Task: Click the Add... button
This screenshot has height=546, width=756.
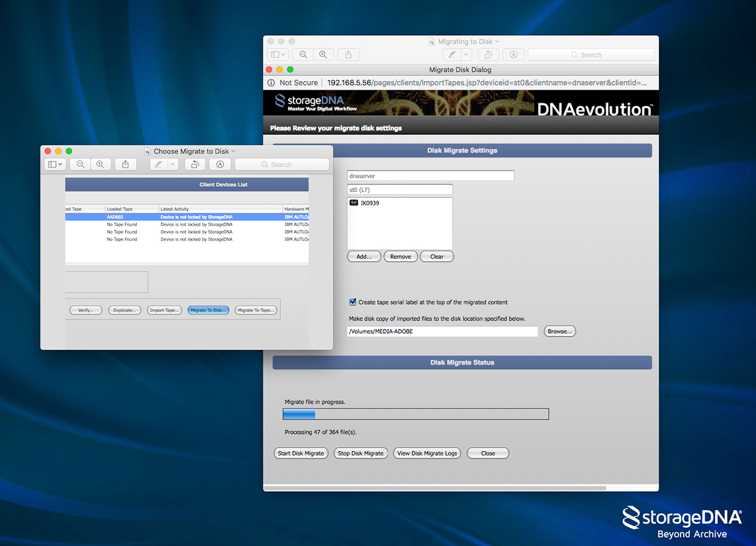Action: click(364, 256)
